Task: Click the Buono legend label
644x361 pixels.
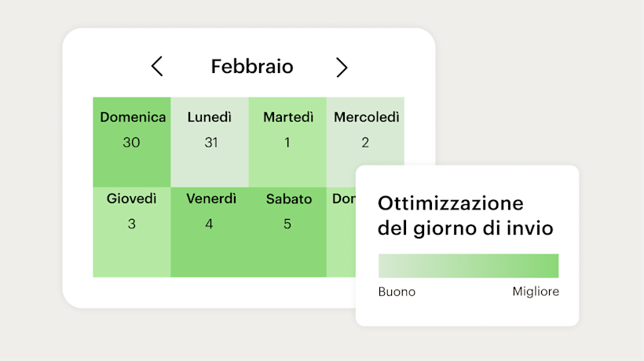Action: [x=397, y=292]
